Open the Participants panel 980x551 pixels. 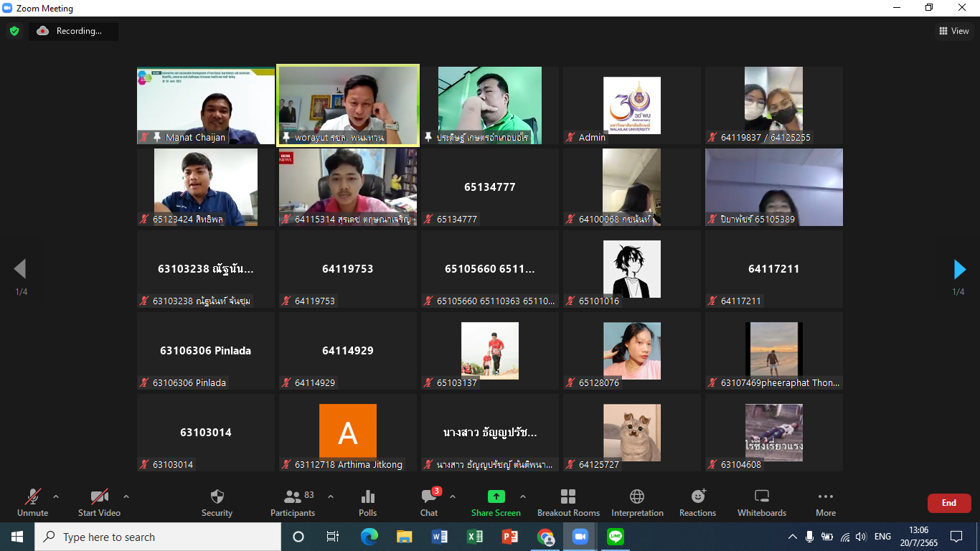click(x=293, y=502)
